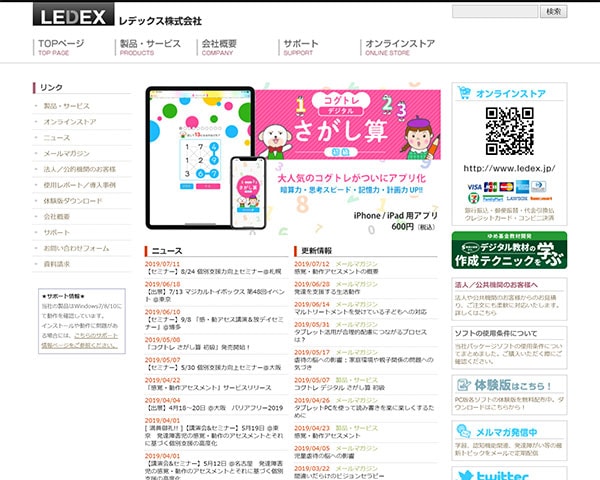This screenshot has height=480, width=600.
Task: Click メールマガジン tag next to 2019/07/12
Action: [x=356, y=264]
